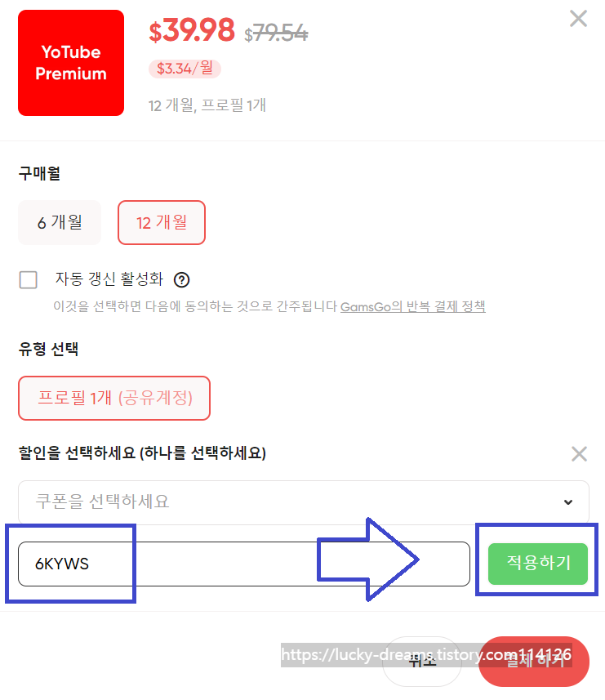Screen dimensions: 605x700
Task: Click the YouTube Premium red logo thumbnail
Action: 71,63
